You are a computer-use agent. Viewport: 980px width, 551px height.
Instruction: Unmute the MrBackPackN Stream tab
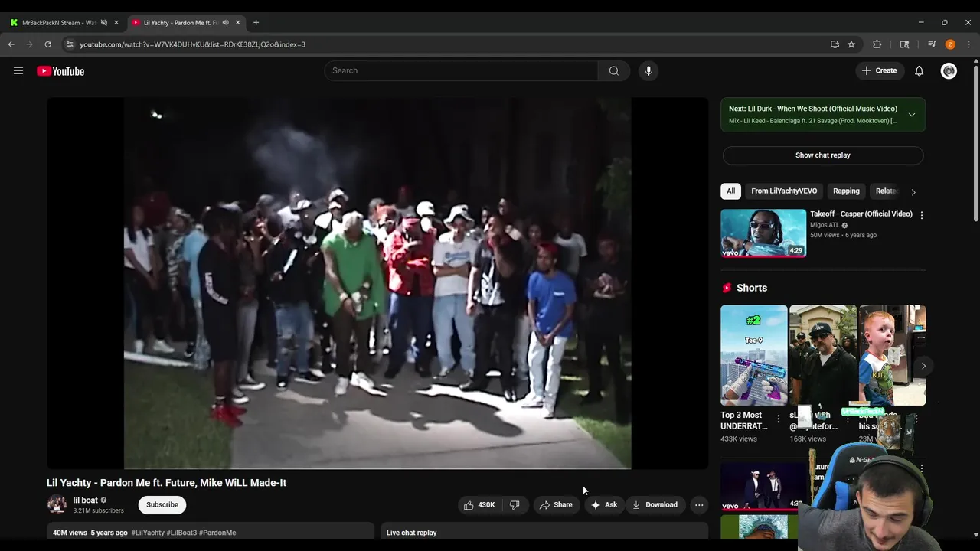[x=104, y=22]
